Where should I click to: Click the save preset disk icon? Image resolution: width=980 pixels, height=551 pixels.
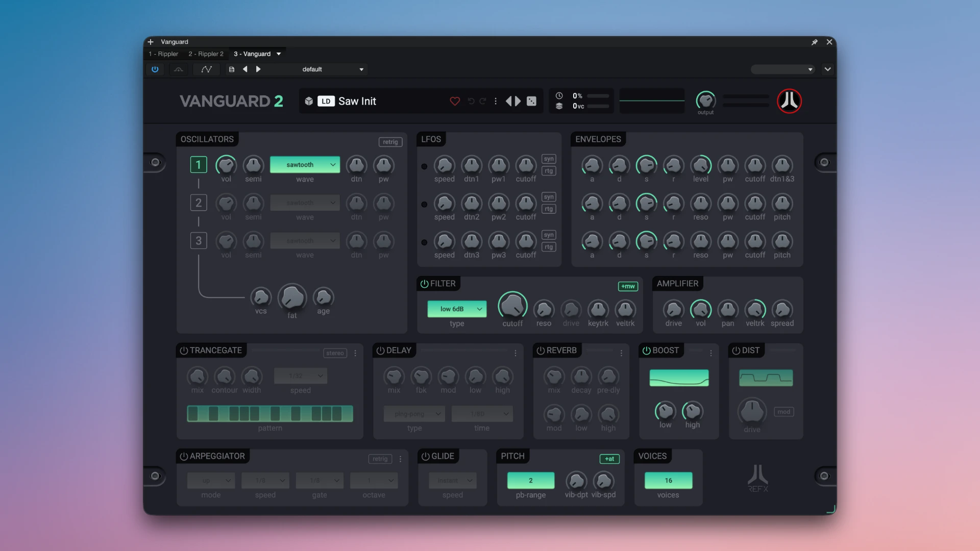click(232, 69)
